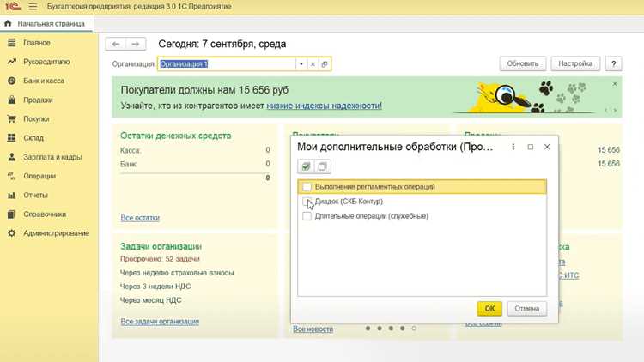644x362 pixels.
Task: Go back with the left arrow button
Action: 116,44
